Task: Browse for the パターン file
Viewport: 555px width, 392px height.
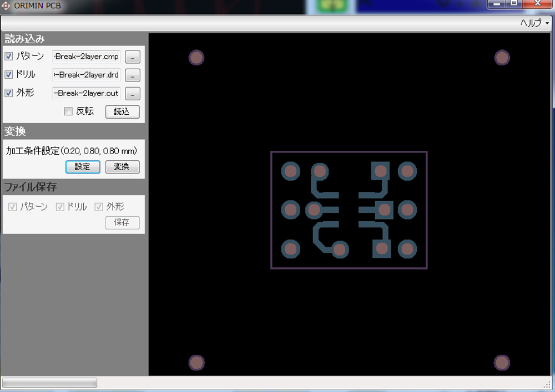Action: [132, 57]
